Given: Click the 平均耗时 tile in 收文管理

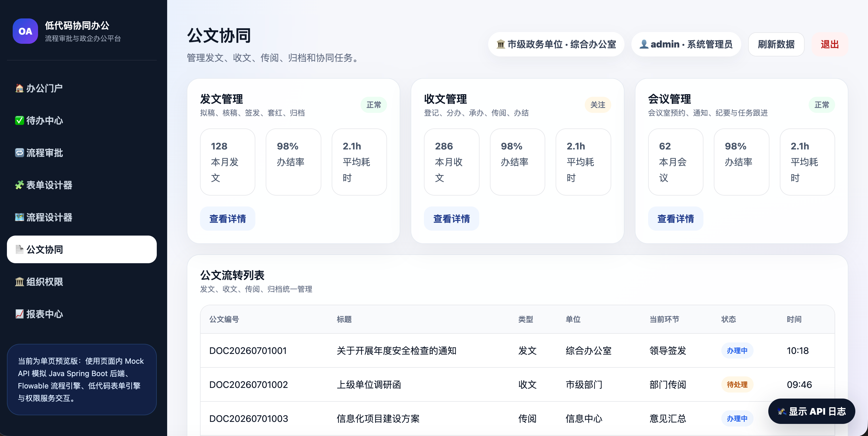Looking at the screenshot, I should click(x=583, y=162).
